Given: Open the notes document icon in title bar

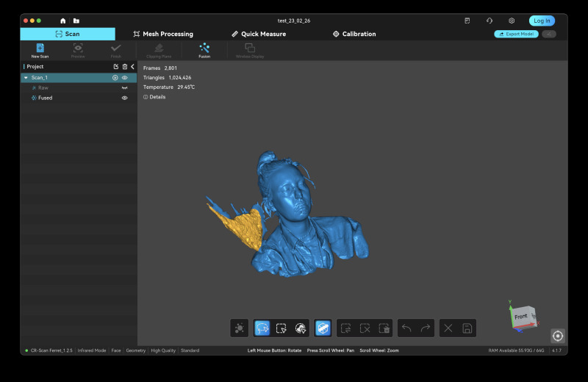Looking at the screenshot, I should [x=467, y=21].
